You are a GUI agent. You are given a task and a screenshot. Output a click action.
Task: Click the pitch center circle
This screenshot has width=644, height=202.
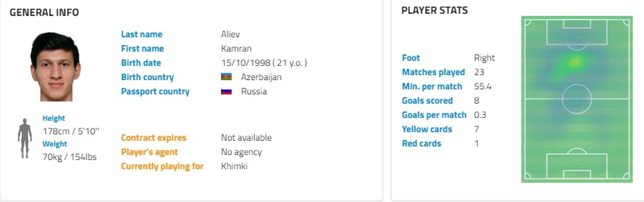click(577, 99)
